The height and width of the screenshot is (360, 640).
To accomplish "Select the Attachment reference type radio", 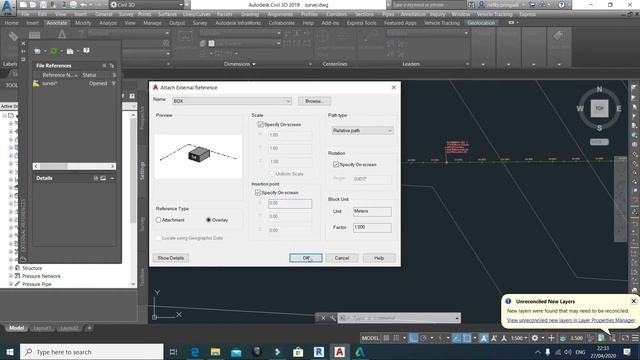I will coord(158,220).
